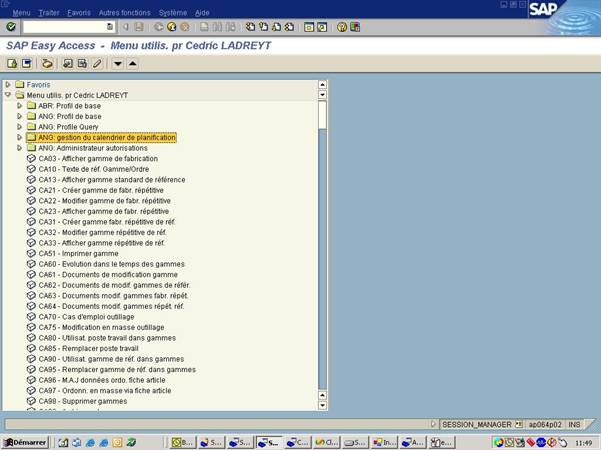Click the Save diskette icon

139,27
